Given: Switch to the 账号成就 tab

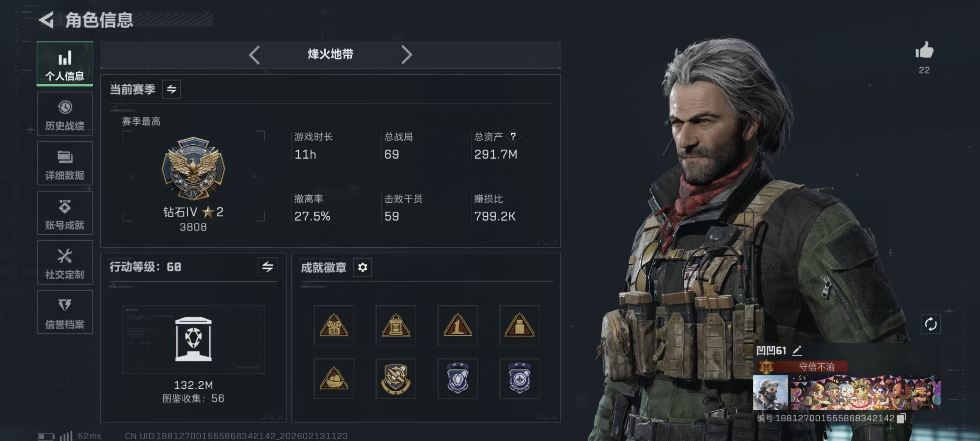Looking at the screenshot, I should click(65, 213).
